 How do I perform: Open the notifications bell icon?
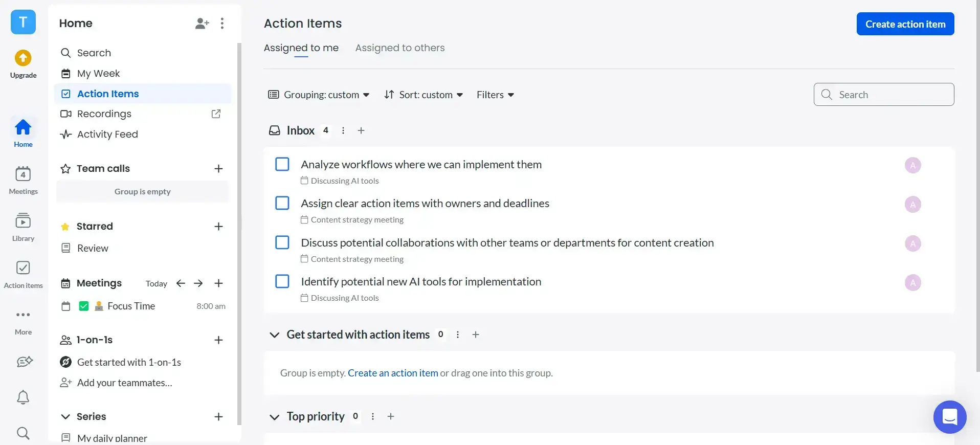(23, 397)
